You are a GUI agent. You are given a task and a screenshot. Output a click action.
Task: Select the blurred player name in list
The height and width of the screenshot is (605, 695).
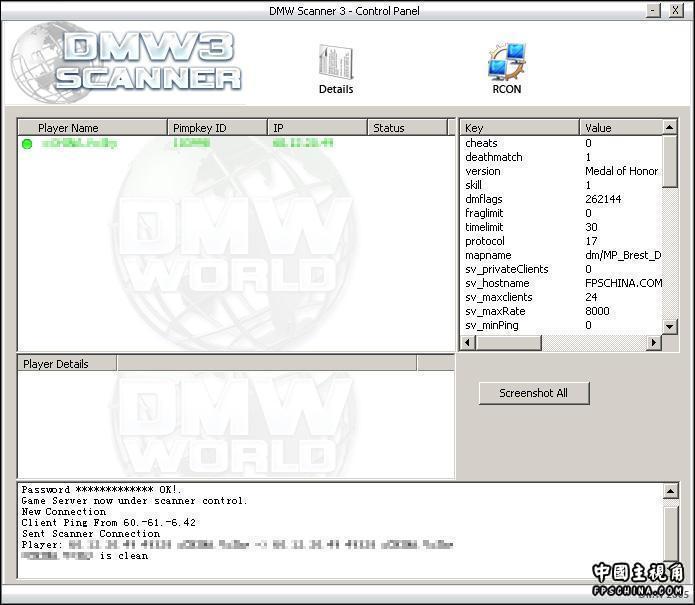[x=79, y=143]
